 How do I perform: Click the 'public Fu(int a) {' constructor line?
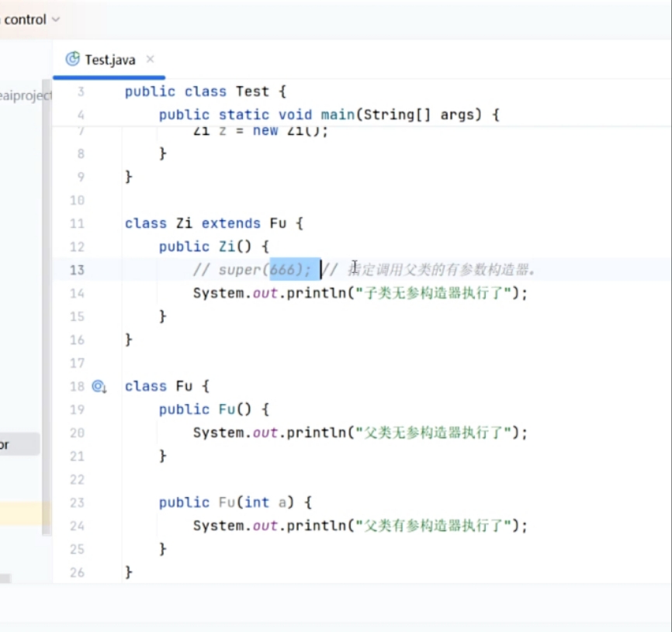[235, 502]
